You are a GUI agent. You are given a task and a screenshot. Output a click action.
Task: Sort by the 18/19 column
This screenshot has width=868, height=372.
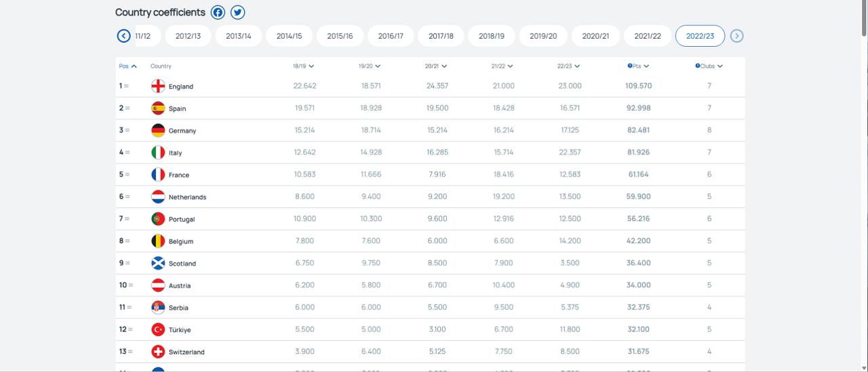pos(303,66)
